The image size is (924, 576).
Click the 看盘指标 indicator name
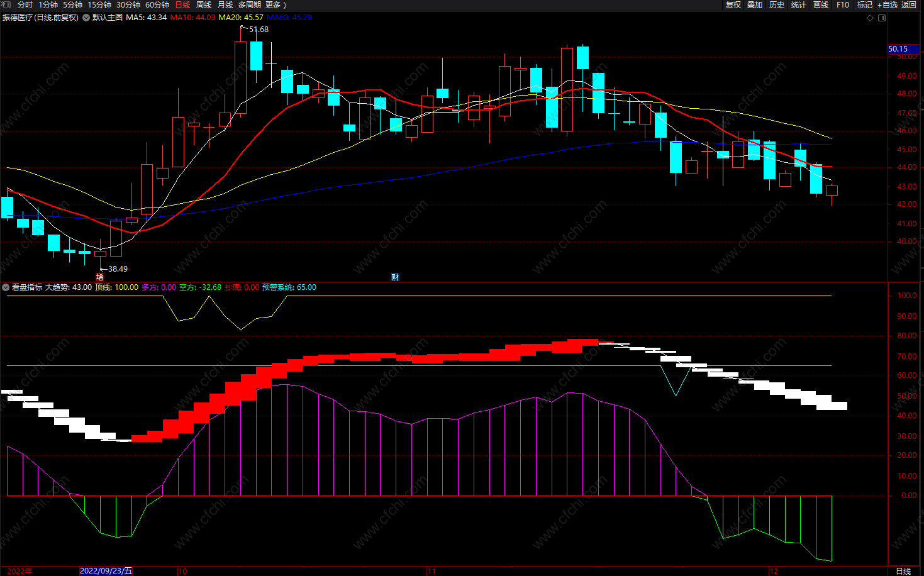(27, 287)
